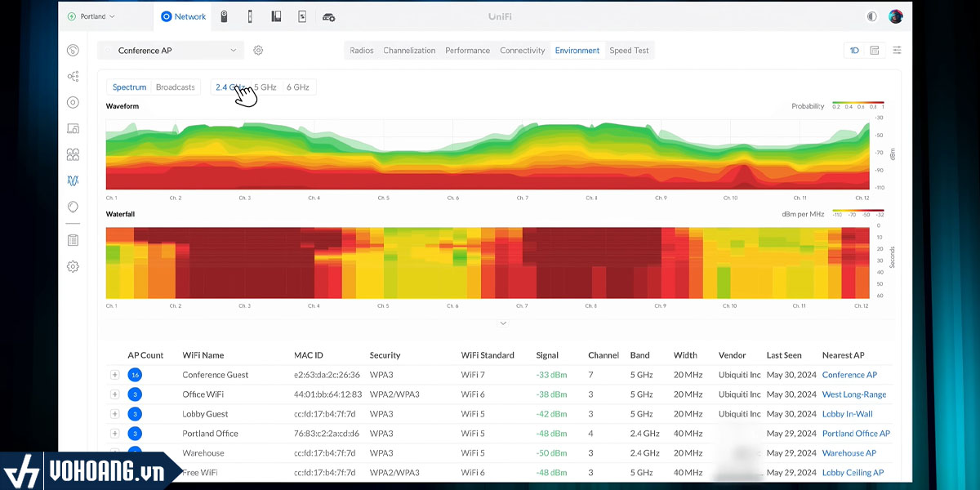Switch to the Speed Test tab
Viewport: 980px width, 490px height.
pos(629,51)
